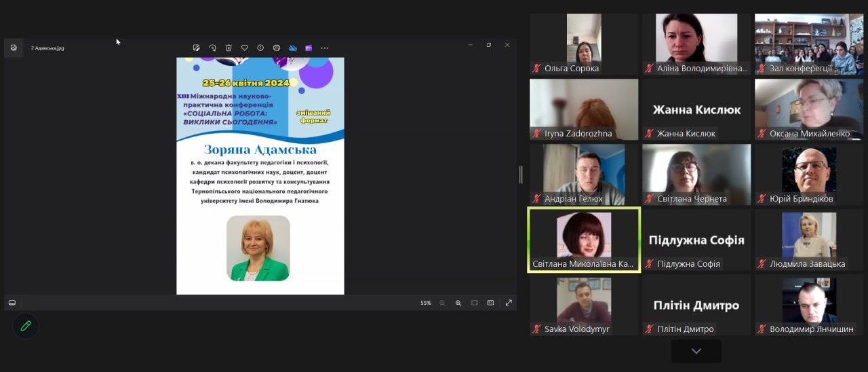Select Юрій Бриндіков's video tile
Image resolution: width=868 pixels, height=372 pixels.
808,174
